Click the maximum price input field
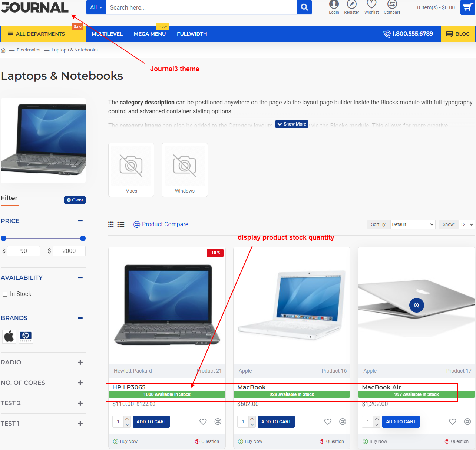Image resolution: width=476 pixels, height=450 pixels. (69, 251)
